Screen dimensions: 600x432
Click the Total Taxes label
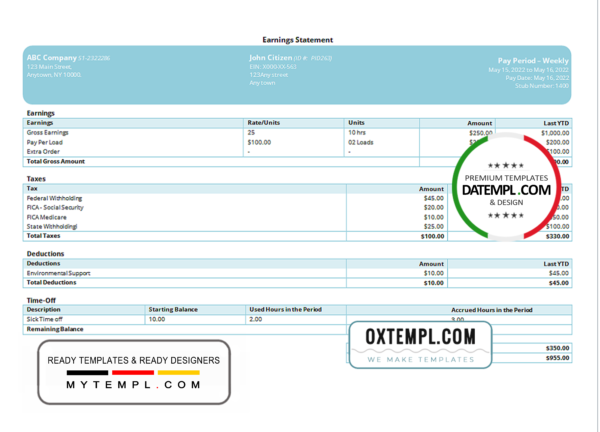point(43,236)
